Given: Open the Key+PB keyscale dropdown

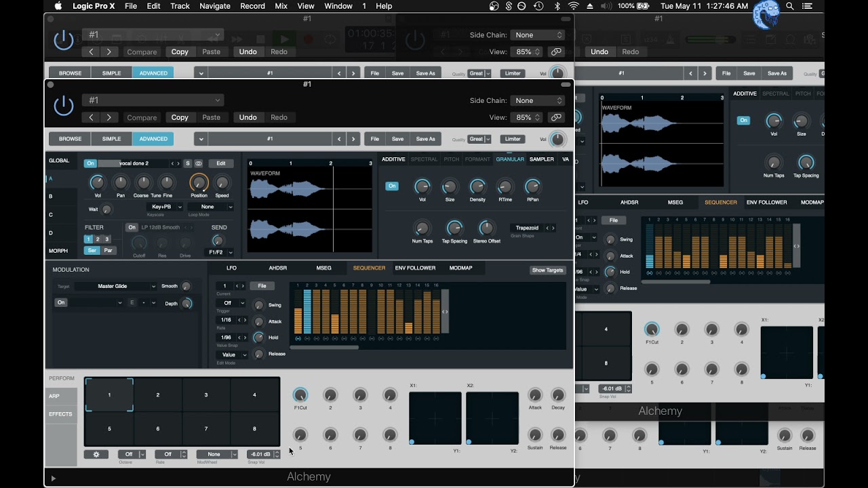Looking at the screenshot, I should [x=164, y=207].
